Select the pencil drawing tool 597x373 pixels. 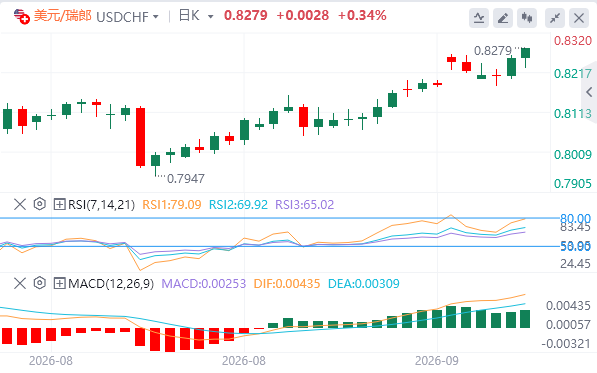[503, 18]
